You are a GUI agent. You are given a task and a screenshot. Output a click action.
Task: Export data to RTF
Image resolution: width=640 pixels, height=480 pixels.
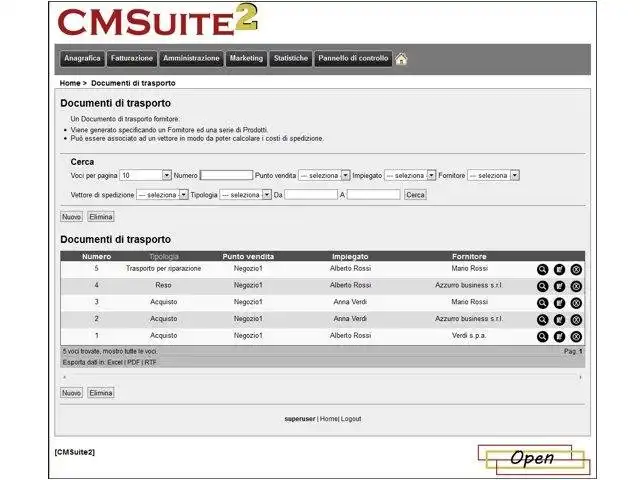tap(151, 362)
